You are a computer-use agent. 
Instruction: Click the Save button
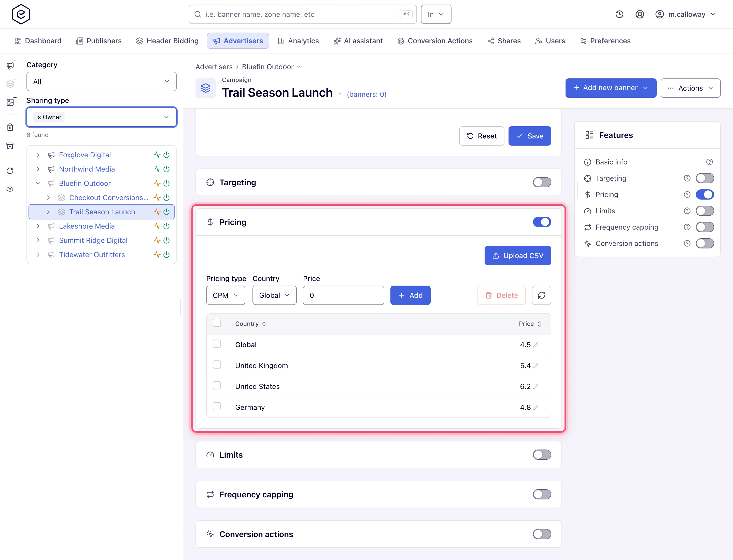pos(530,136)
